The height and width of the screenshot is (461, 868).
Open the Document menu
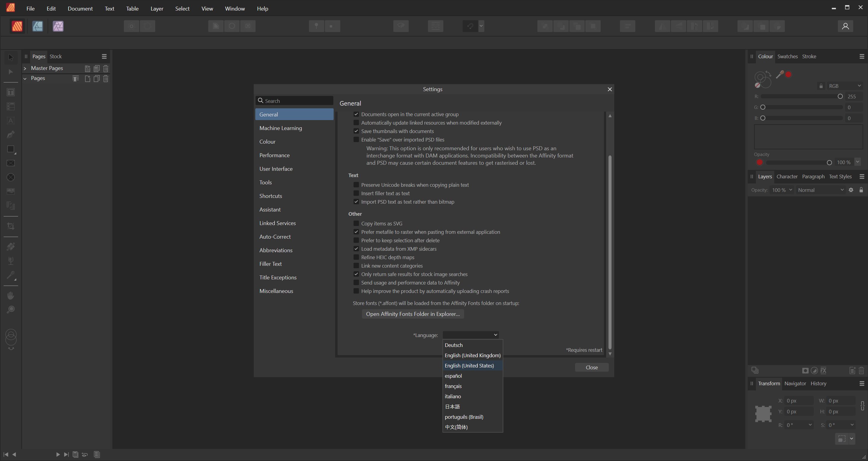tap(80, 8)
